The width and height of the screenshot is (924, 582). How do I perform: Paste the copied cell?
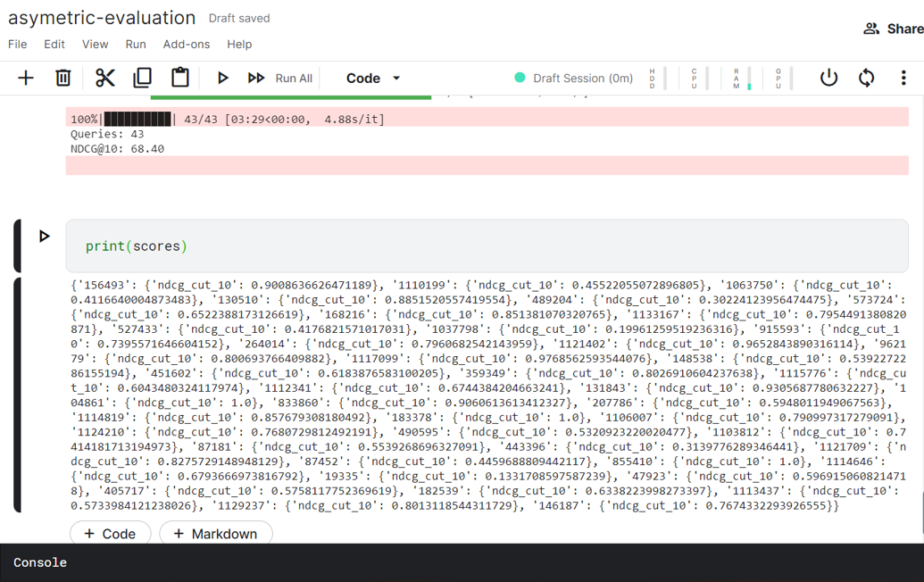click(x=179, y=78)
